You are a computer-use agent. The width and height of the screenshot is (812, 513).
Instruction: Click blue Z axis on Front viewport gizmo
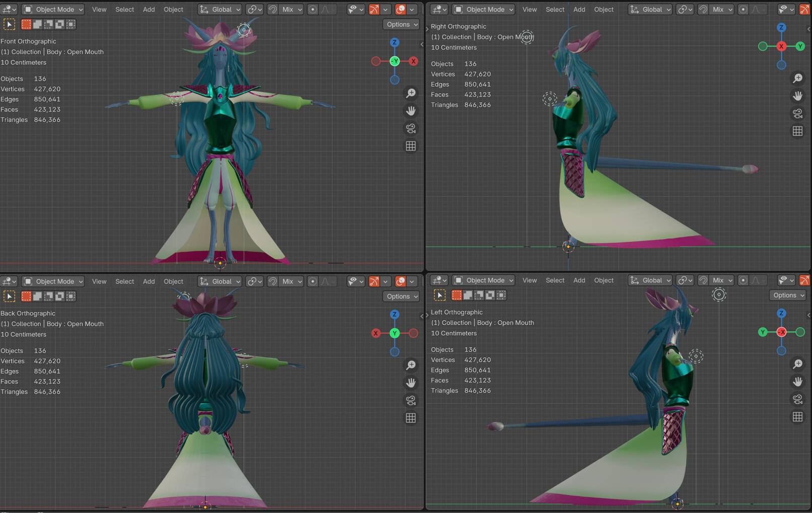[395, 42]
